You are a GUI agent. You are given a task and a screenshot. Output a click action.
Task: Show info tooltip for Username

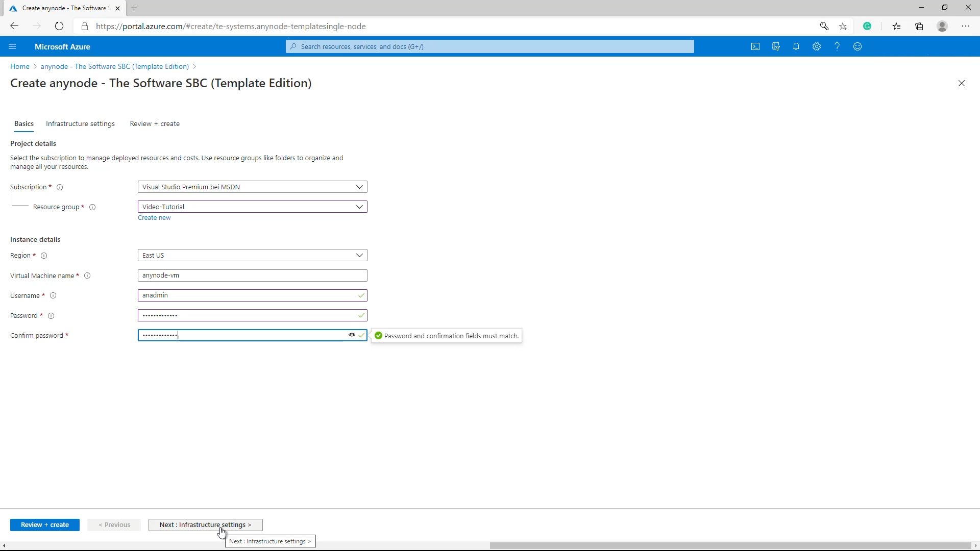coord(53,296)
